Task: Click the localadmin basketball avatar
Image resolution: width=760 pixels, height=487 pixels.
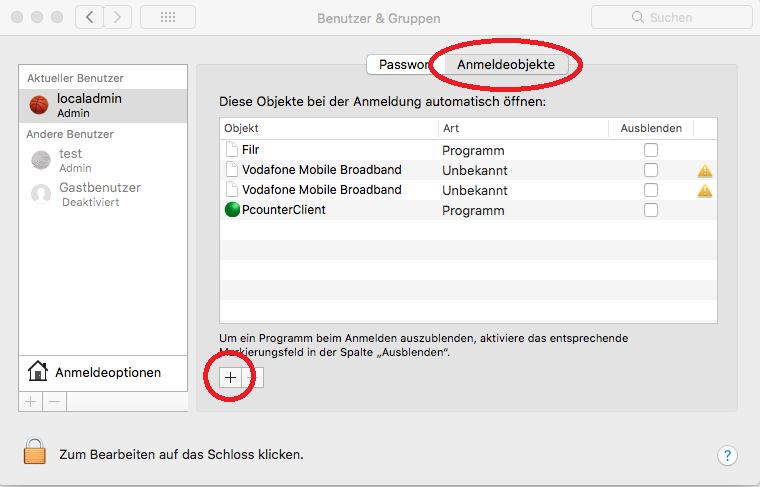Action: pos(40,105)
